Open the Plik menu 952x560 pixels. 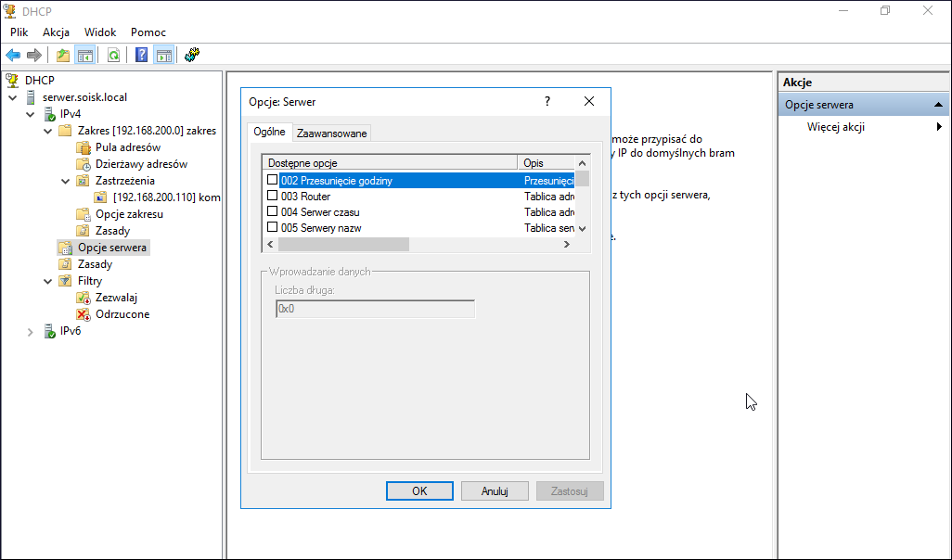click(x=19, y=32)
